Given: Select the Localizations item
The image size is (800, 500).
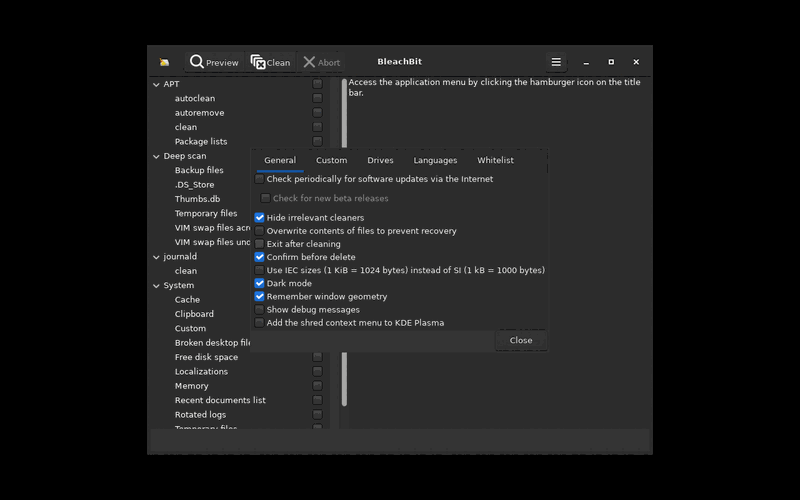Looking at the screenshot, I should click(201, 371).
